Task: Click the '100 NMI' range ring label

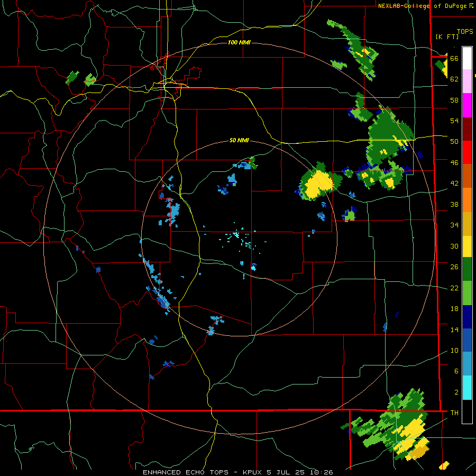Action: click(239, 42)
